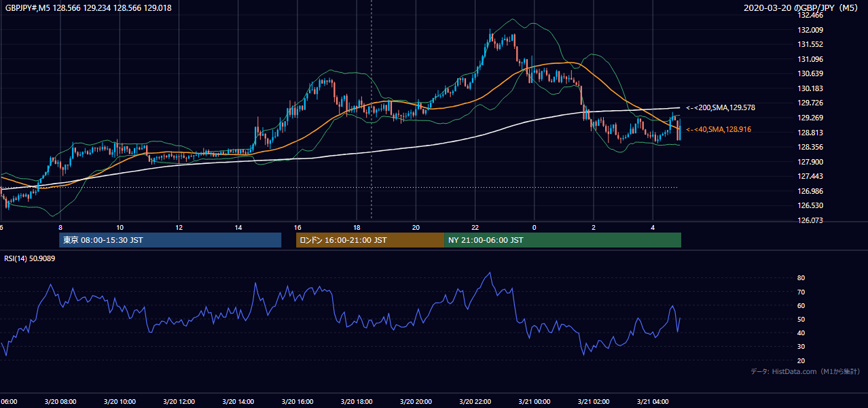Click RSI axis level 40
The height and width of the screenshot is (408, 868).
tap(801, 333)
